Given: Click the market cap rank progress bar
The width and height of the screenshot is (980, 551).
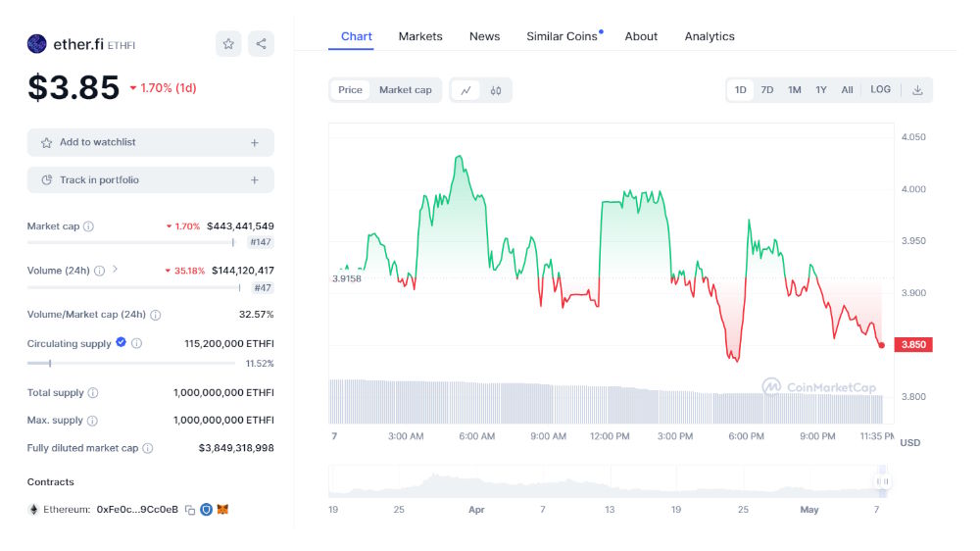Looking at the screenshot, I should tap(130, 242).
